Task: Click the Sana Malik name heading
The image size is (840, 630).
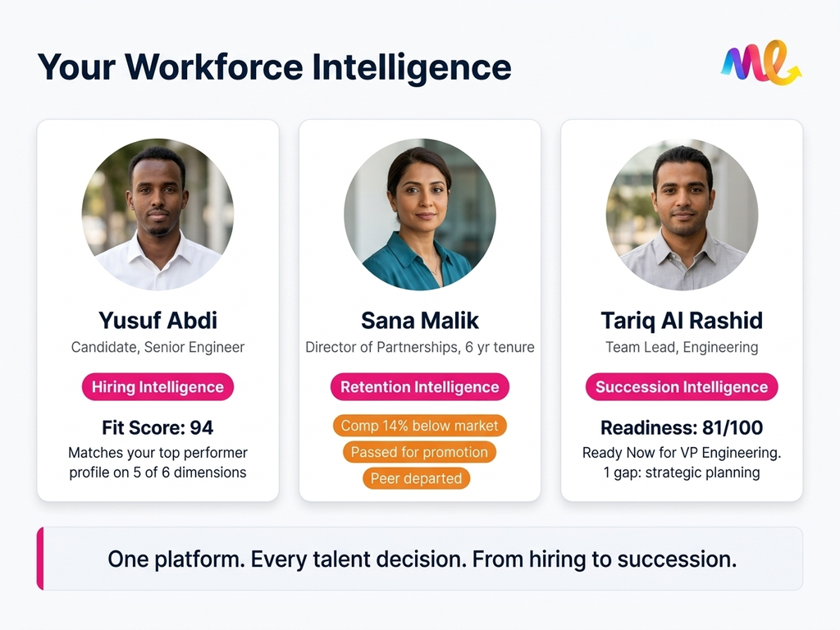Action: click(419, 320)
